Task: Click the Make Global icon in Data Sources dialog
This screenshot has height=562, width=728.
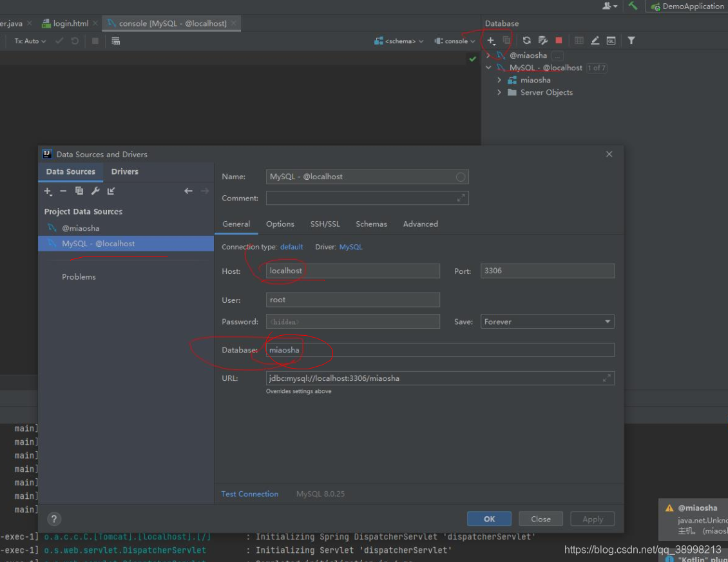Action: click(x=111, y=191)
